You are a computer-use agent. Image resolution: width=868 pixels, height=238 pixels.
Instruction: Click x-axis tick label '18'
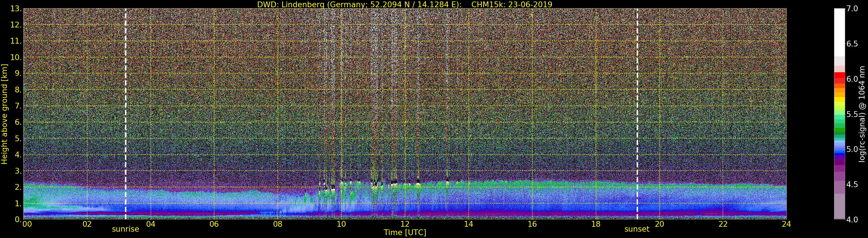[596, 224]
